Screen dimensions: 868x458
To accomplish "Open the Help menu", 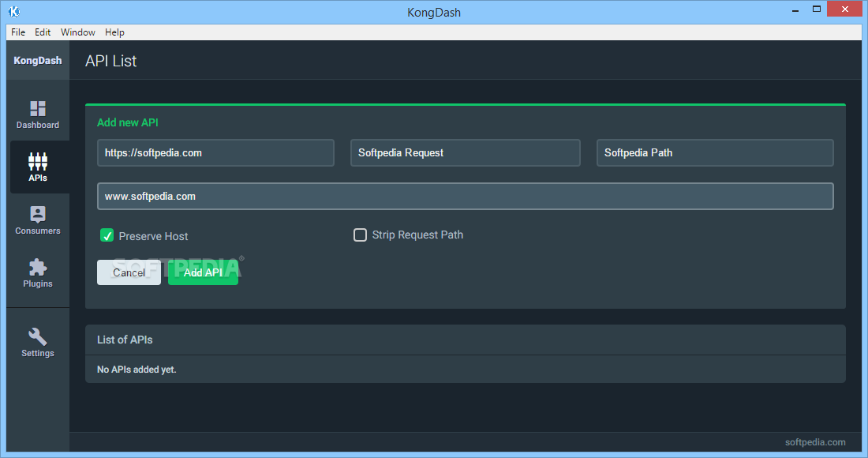I will [x=114, y=32].
